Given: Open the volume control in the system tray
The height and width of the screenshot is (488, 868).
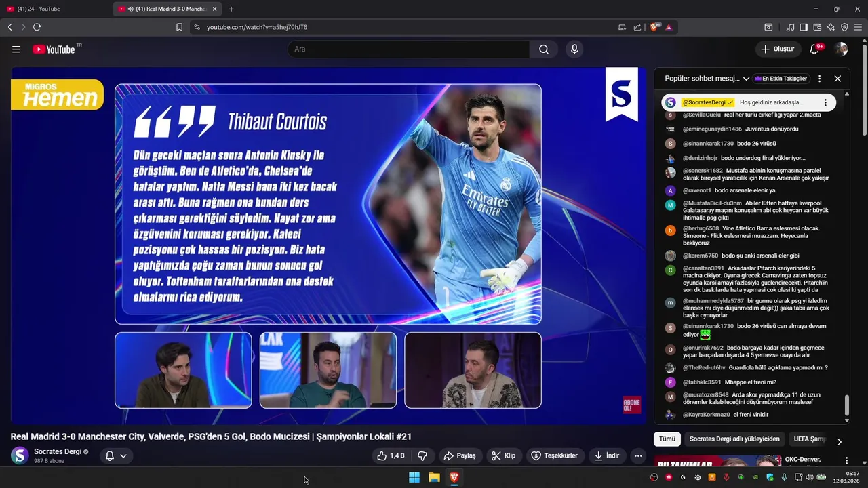Looking at the screenshot, I should (x=810, y=477).
